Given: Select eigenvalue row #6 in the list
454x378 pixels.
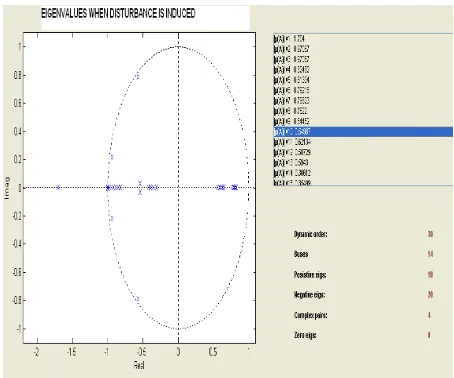Looking at the screenshot, I should [363, 90].
